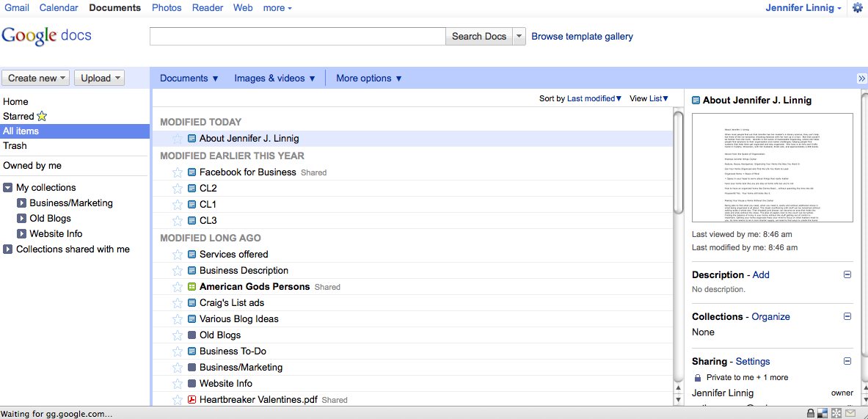The image size is (868, 419).
Task: Star the Facebook for Business document
Action: (x=177, y=172)
